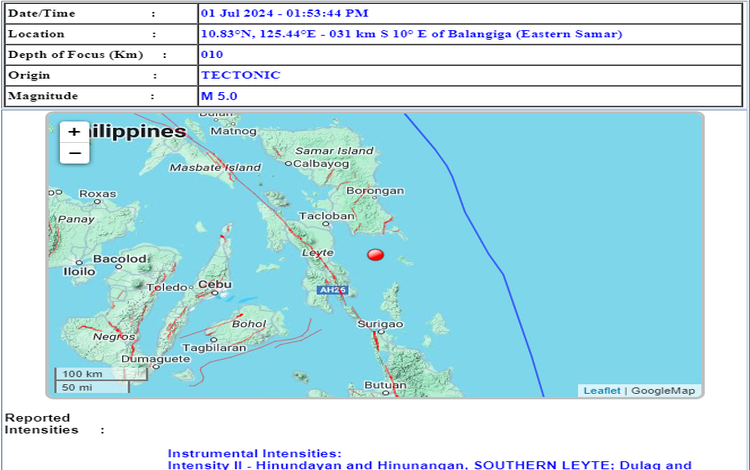Click the TECTONIC origin value
The width and height of the screenshot is (750, 470).
tap(241, 75)
